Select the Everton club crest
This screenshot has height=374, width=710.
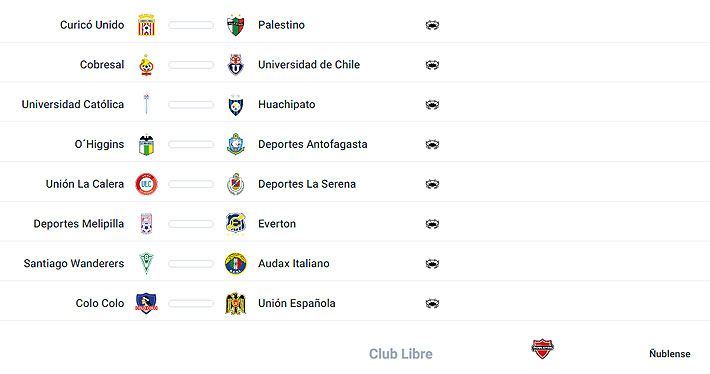point(235,224)
